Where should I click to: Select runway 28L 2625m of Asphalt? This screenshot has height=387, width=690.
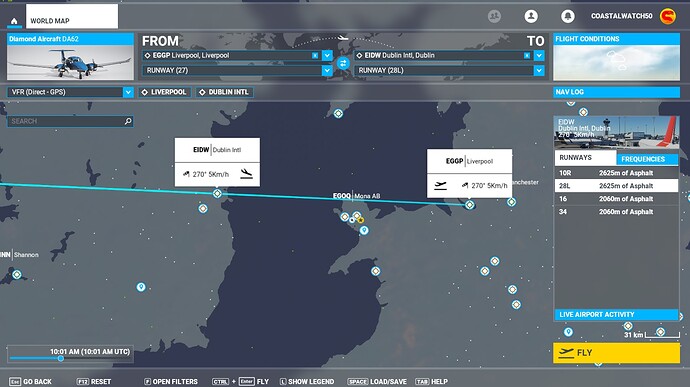point(616,186)
